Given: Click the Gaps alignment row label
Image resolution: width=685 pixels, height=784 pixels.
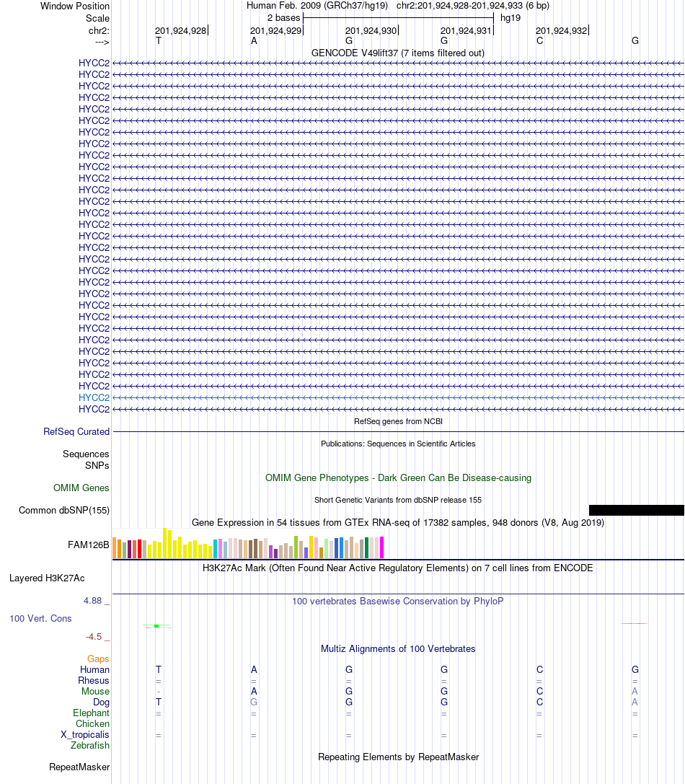Looking at the screenshot, I should click(x=98, y=659).
